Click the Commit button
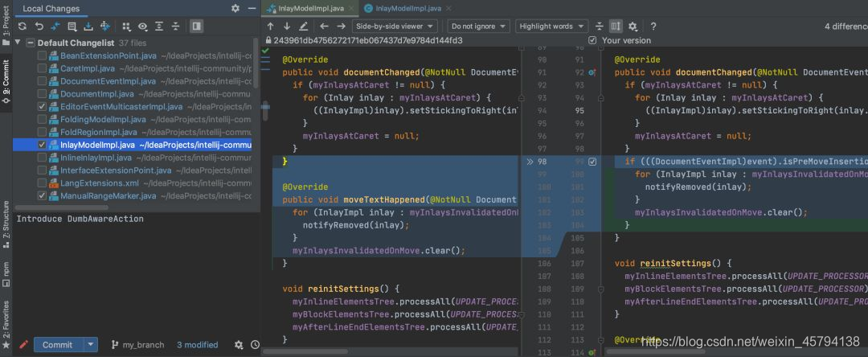The height and width of the screenshot is (357, 868). click(58, 344)
